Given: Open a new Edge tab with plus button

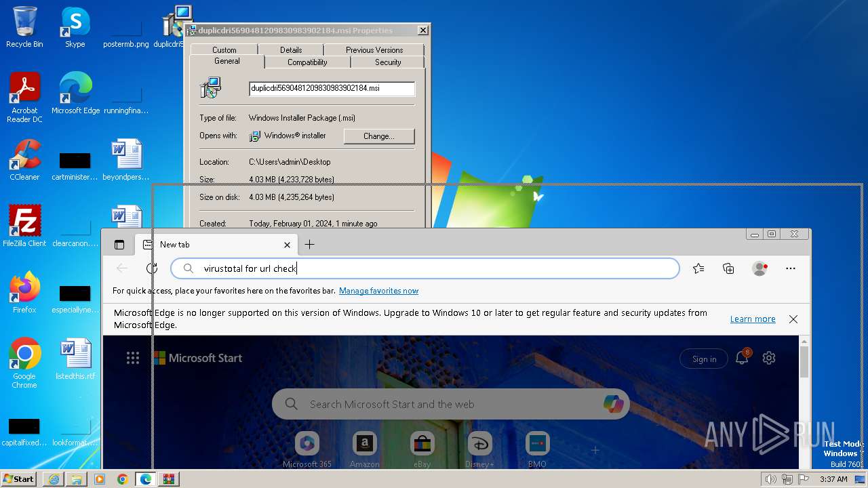Looking at the screenshot, I should [310, 245].
